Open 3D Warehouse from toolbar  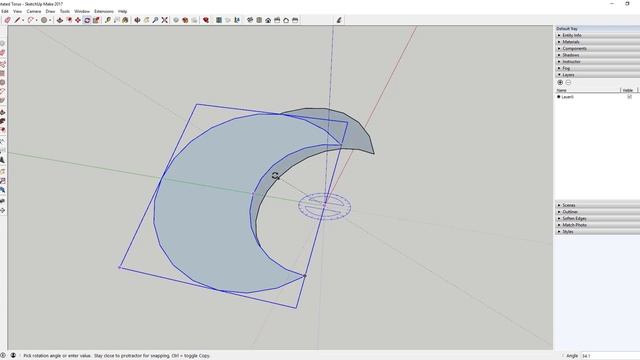(176, 20)
